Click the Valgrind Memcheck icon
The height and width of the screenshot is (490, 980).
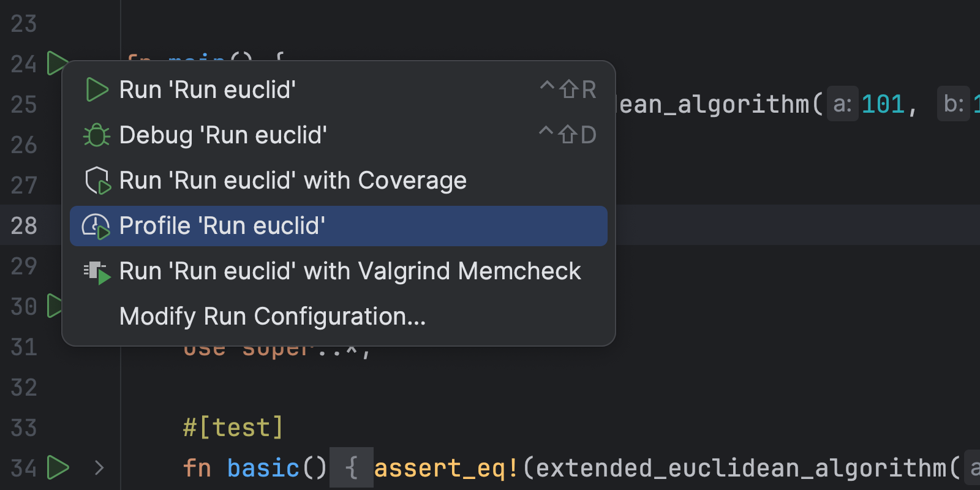[97, 271]
